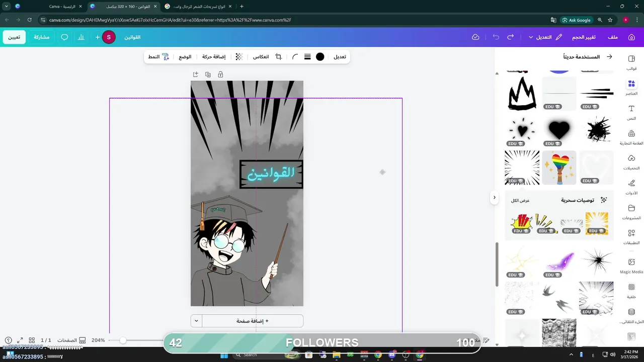Click the Position (الوضع) button
The height and width of the screenshot is (362, 644).
(185, 57)
